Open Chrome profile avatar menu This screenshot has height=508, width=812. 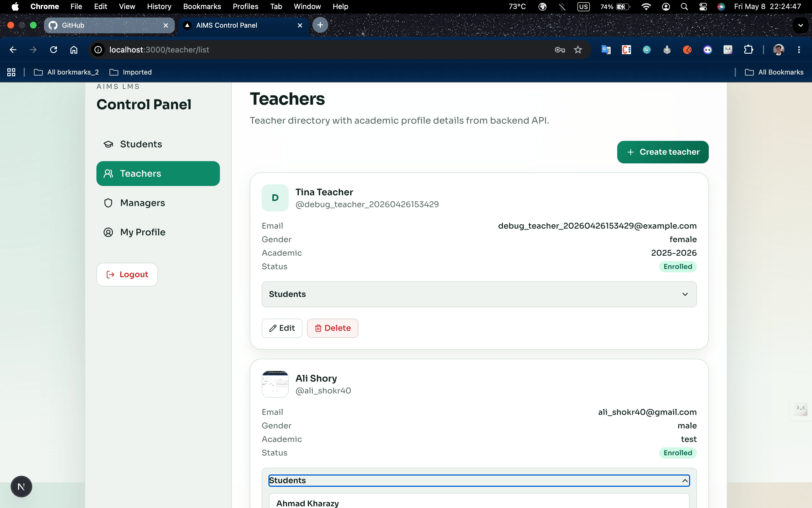tap(778, 50)
